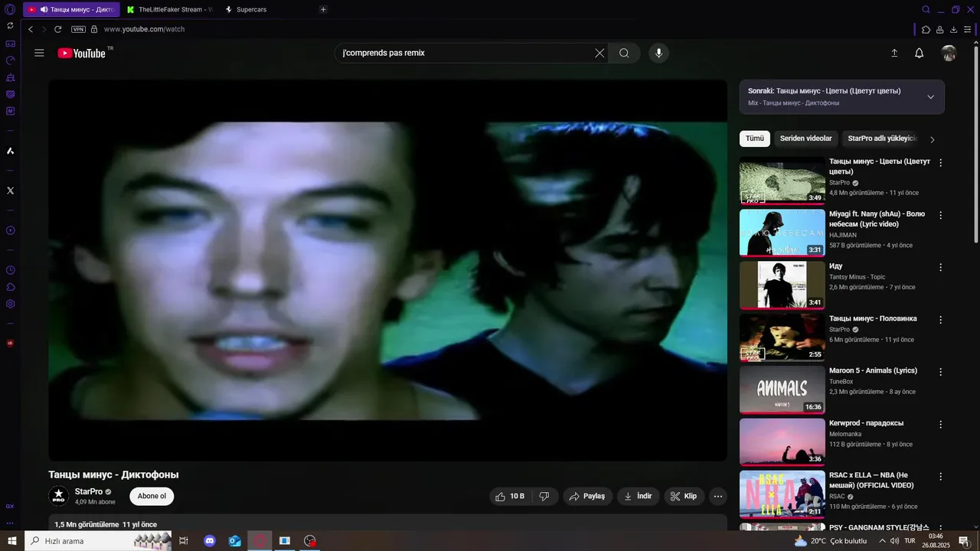Screen dimensions: 980x551
Task: Open Opera settings gear in sidebar
Action: click(10, 304)
